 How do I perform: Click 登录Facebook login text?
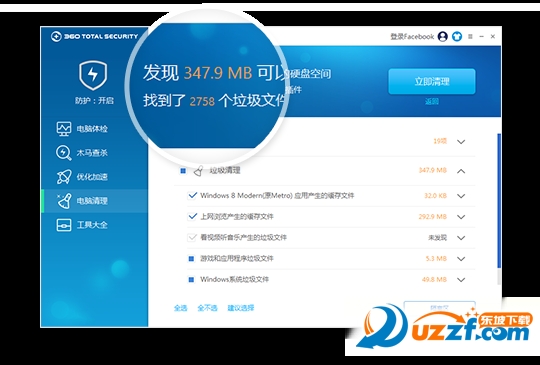412,36
